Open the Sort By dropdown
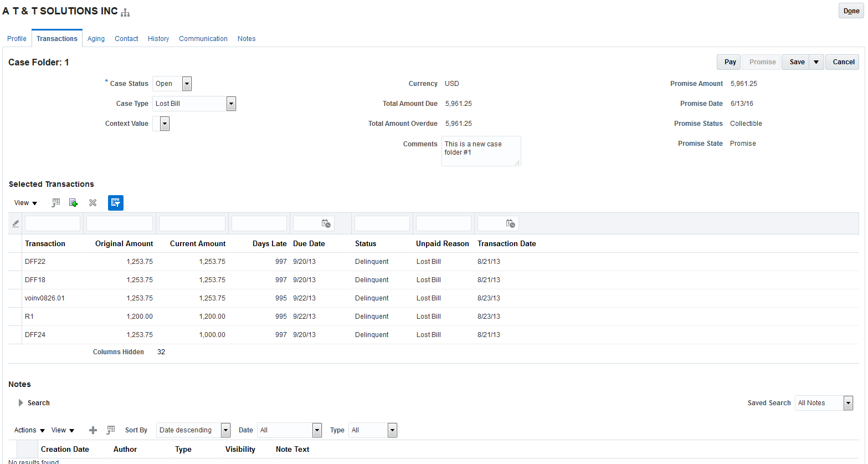 pyautogui.click(x=225, y=430)
